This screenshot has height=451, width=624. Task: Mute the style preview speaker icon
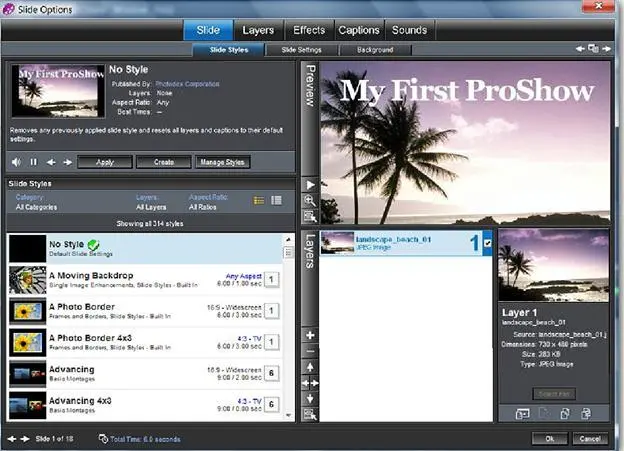tap(16, 162)
